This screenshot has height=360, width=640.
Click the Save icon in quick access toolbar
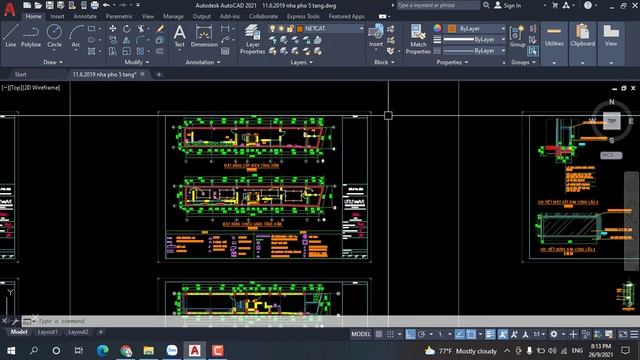[49, 5]
